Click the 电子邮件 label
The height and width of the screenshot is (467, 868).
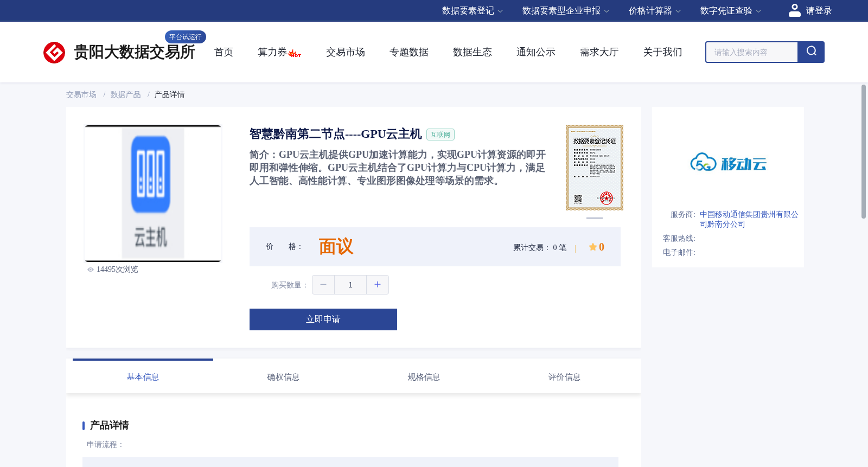(679, 253)
